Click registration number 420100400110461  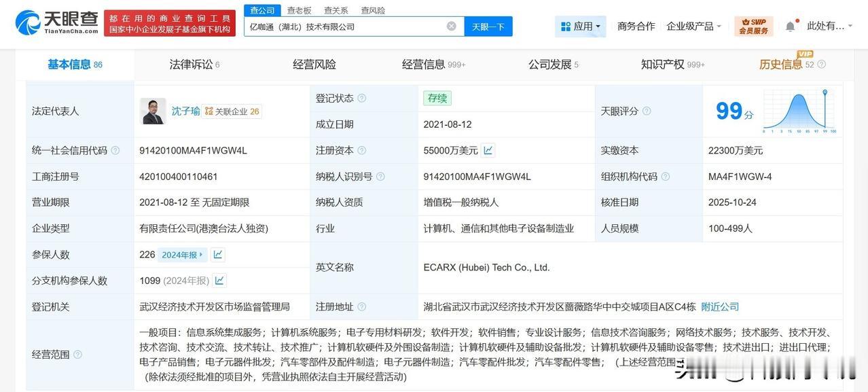(179, 177)
